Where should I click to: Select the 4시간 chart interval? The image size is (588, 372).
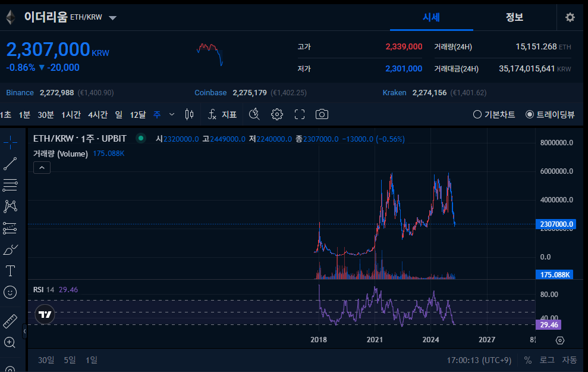click(98, 114)
